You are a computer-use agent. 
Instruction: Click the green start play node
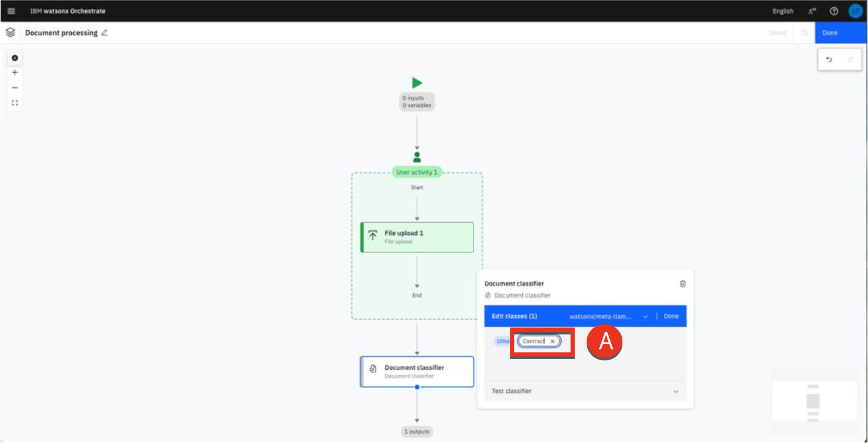click(417, 83)
